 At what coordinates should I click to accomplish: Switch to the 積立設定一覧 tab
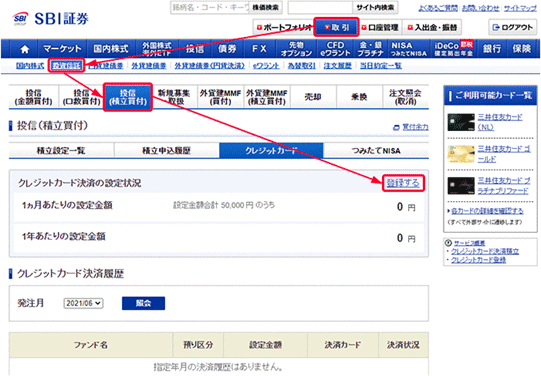(61, 151)
